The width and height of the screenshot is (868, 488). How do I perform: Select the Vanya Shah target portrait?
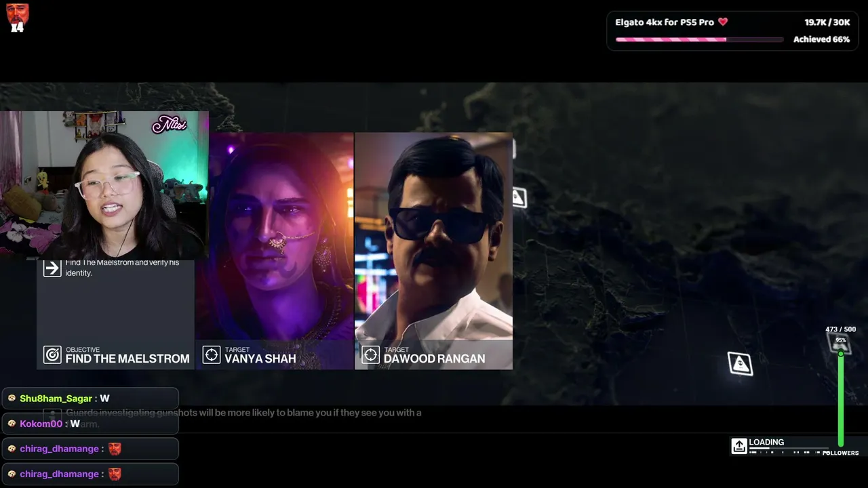point(275,251)
